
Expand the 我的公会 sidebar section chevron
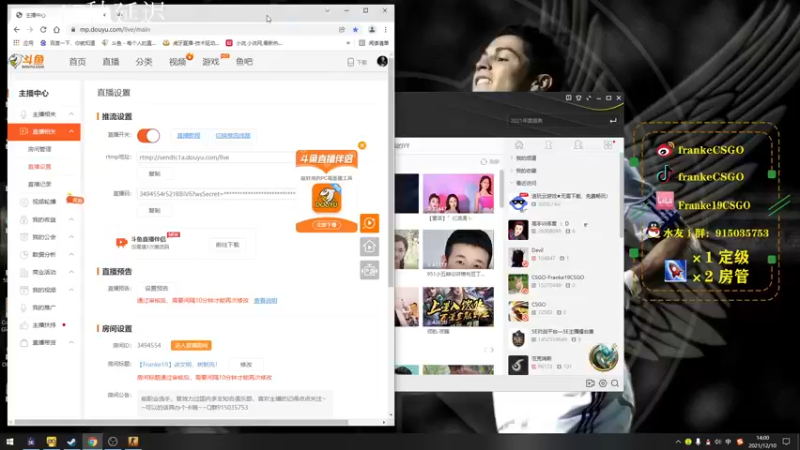tap(71, 237)
